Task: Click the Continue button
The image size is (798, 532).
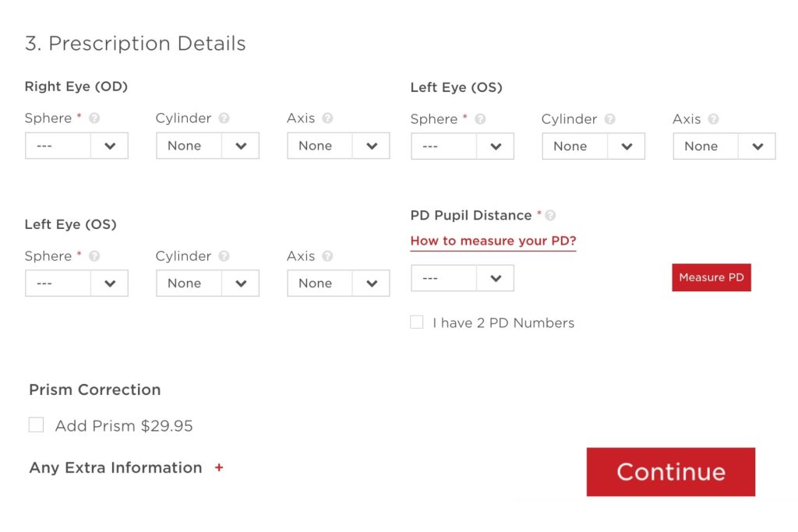Action: [670, 471]
